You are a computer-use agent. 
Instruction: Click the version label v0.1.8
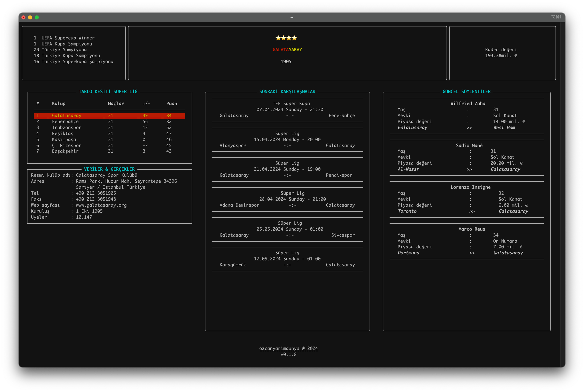click(x=289, y=354)
